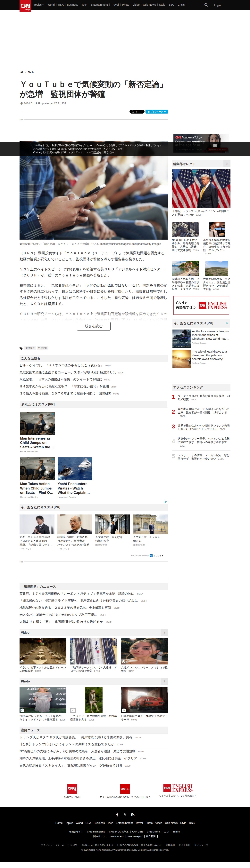Click the B! ブックマーク button
Viewport: 250px width, 868px height.
coord(157,112)
